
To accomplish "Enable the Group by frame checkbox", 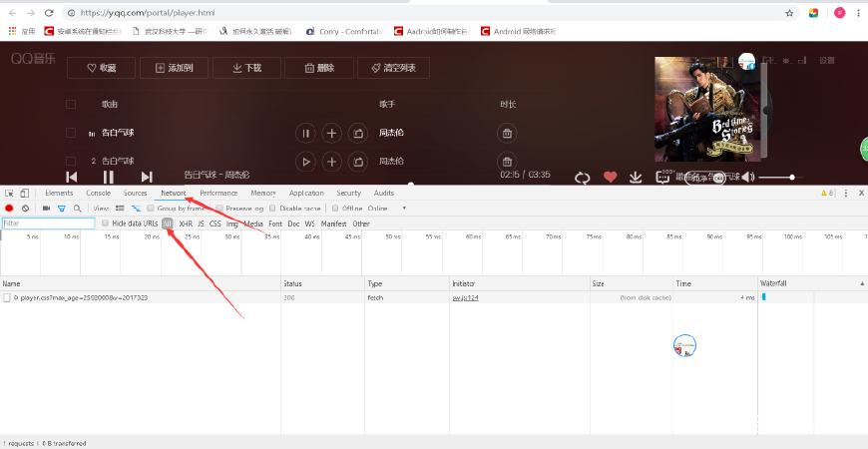I will pos(151,209).
